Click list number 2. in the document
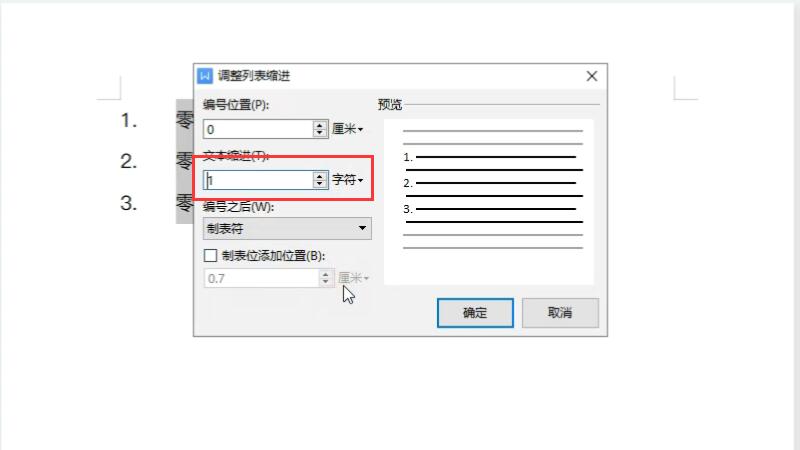This screenshot has height=450, width=800. (x=129, y=162)
